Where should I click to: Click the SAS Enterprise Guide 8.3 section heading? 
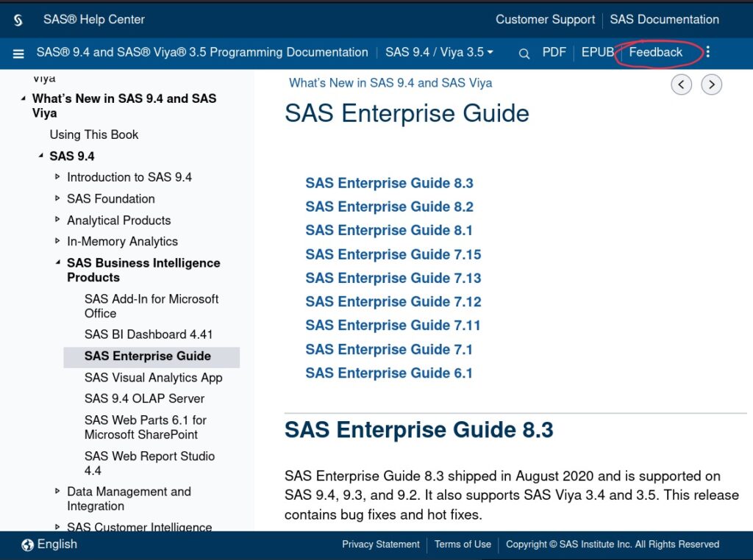coord(418,429)
